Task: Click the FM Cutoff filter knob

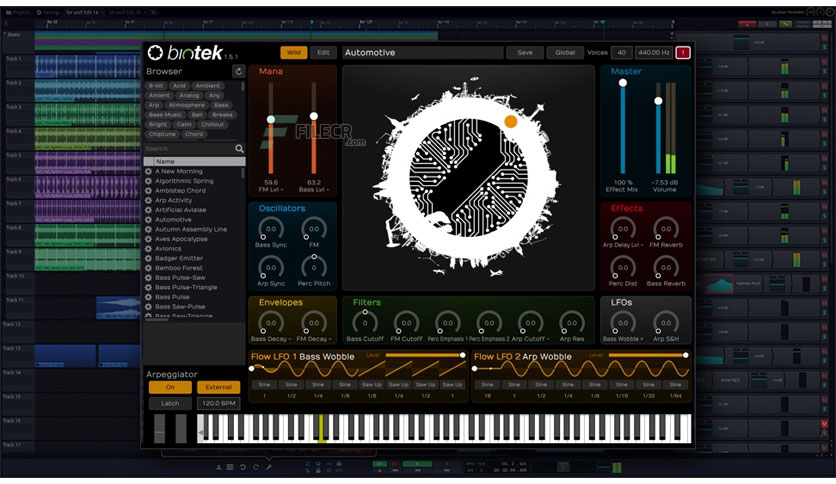Action: click(x=406, y=322)
